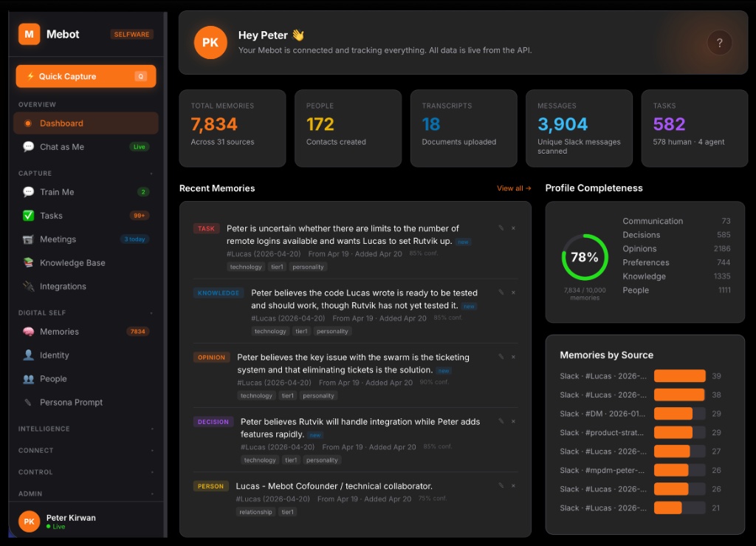Expand the Connect sidebar section
The image size is (756, 546).
tap(151, 451)
